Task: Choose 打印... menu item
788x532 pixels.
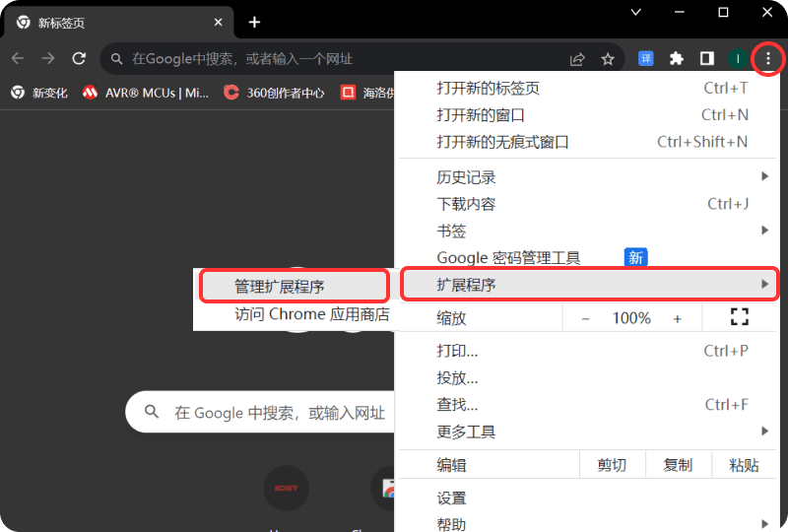Action: (587, 351)
